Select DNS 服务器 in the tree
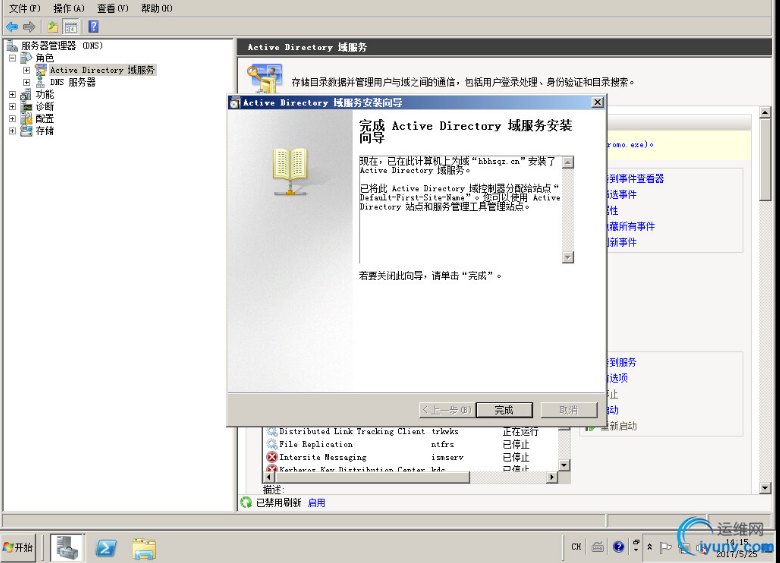This screenshot has height=563, width=780. point(73,82)
